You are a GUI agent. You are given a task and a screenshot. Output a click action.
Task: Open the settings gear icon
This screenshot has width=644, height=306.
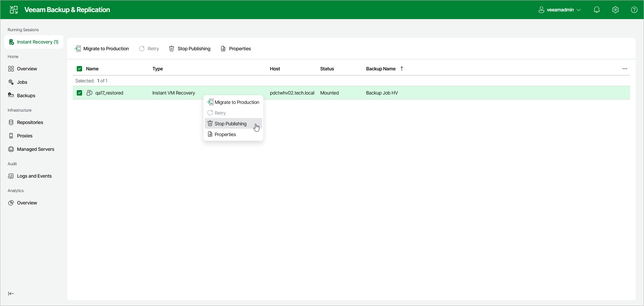pyautogui.click(x=616, y=10)
